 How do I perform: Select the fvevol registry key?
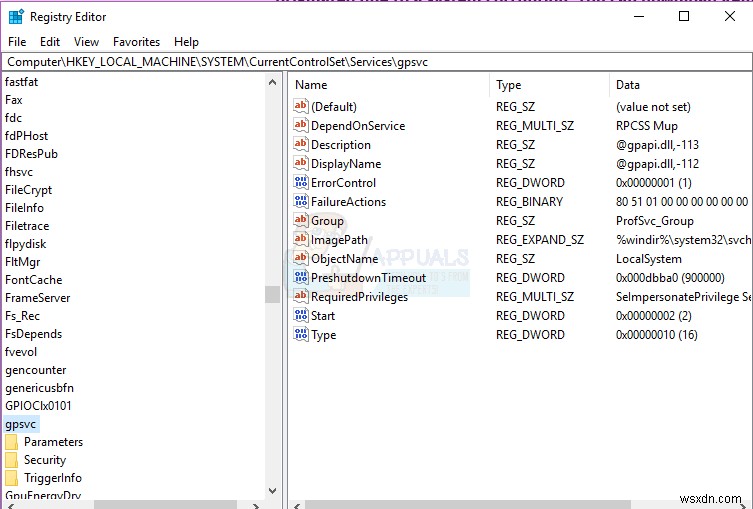(x=21, y=352)
